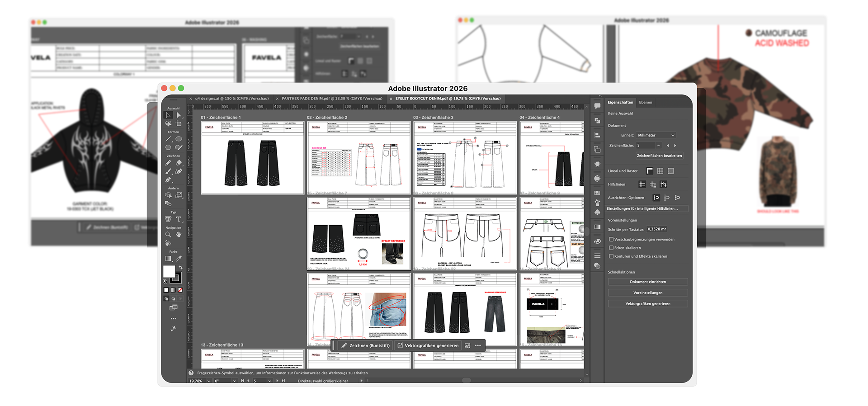868x406 pixels.
Task: Open the Align panel icon in dock
Action: [597, 135]
